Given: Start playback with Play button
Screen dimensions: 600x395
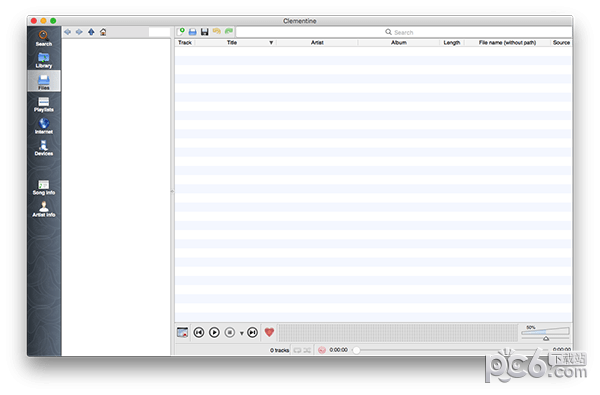Looking at the screenshot, I should [x=214, y=332].
